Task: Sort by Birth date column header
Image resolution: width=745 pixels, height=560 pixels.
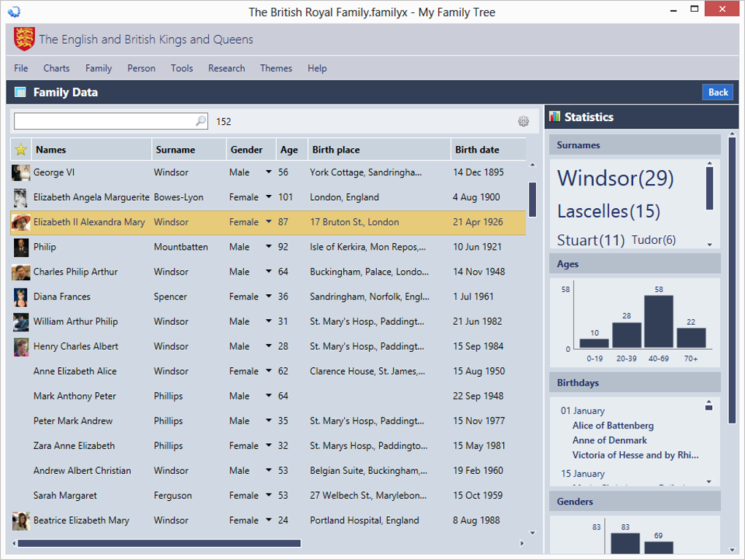Action: pos(489,150)
